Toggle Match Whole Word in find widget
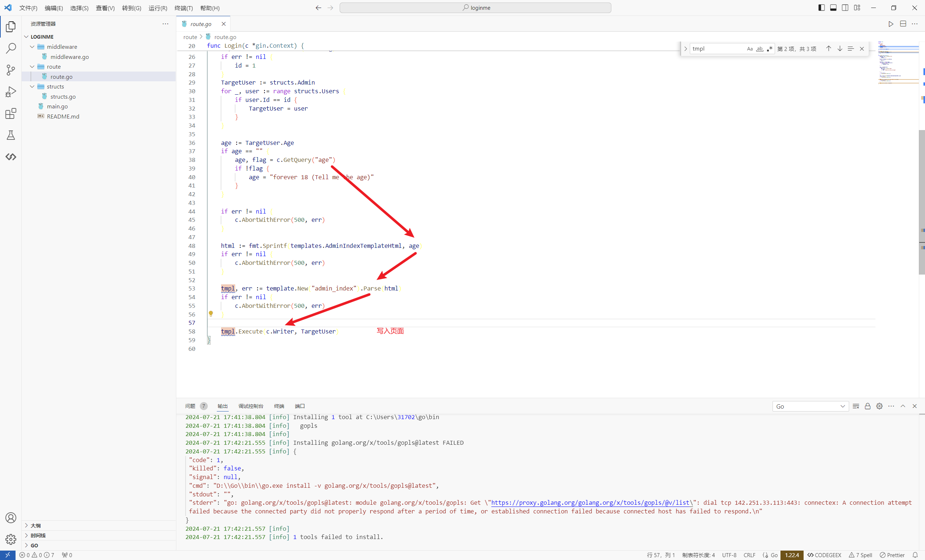Viewport: 925px width, 560px height. click(x=760, y=49)
